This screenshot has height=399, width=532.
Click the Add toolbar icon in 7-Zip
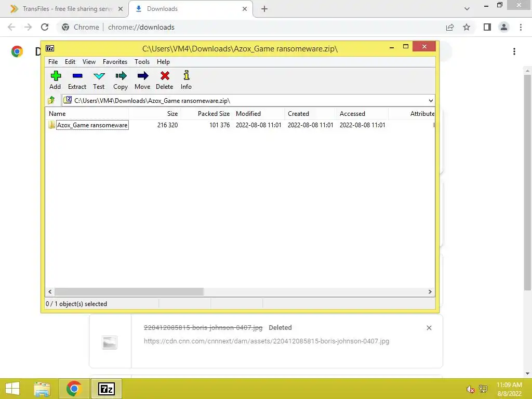tap(55, 76)
